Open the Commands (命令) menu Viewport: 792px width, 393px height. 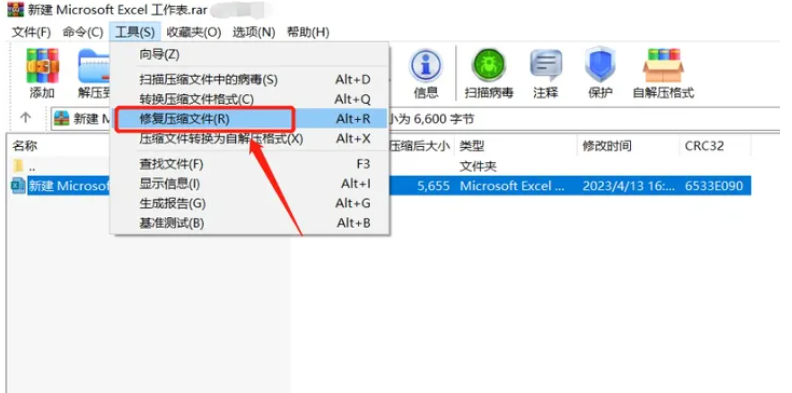click(83, 32)
